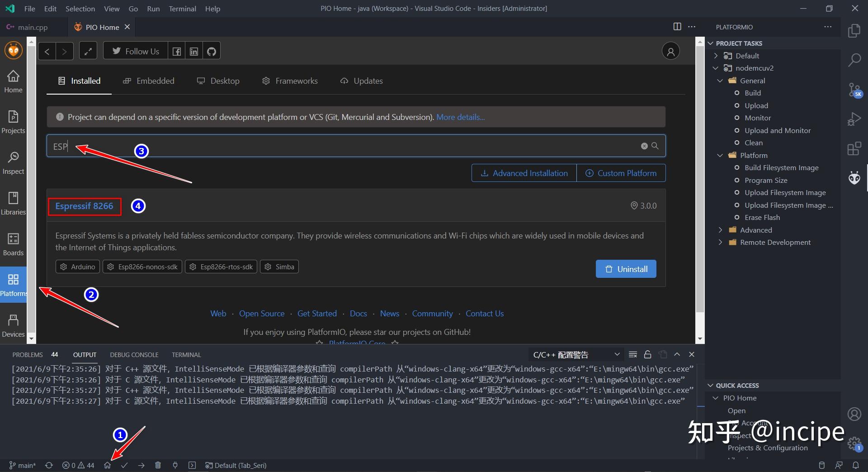
Task: Split the editor to the right
Action: point(677,27)
